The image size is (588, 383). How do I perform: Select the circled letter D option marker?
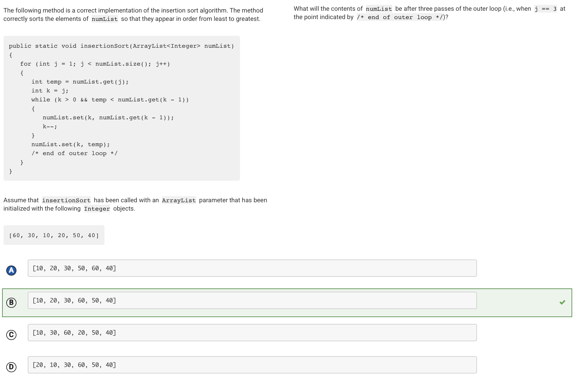(11, 367)
